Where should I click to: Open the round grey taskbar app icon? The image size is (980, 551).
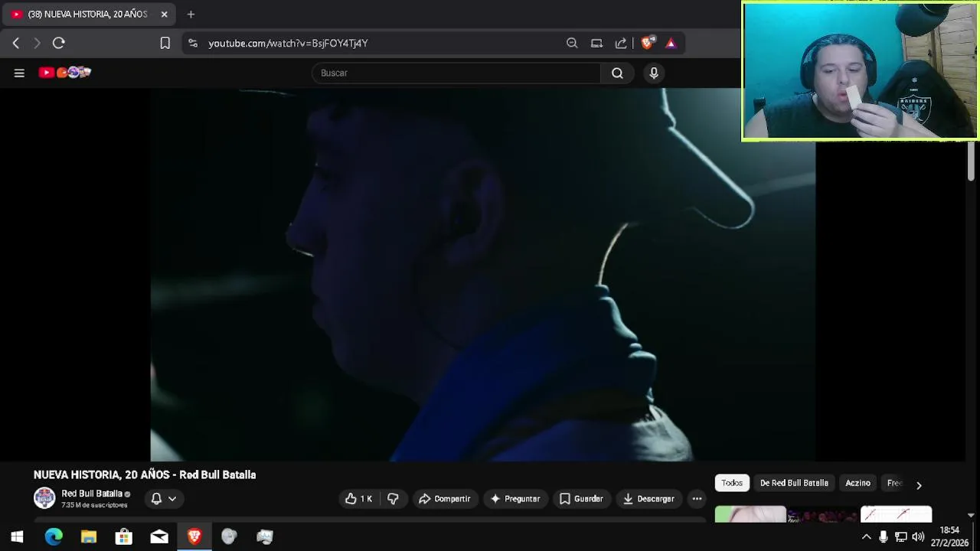point(230,537)
